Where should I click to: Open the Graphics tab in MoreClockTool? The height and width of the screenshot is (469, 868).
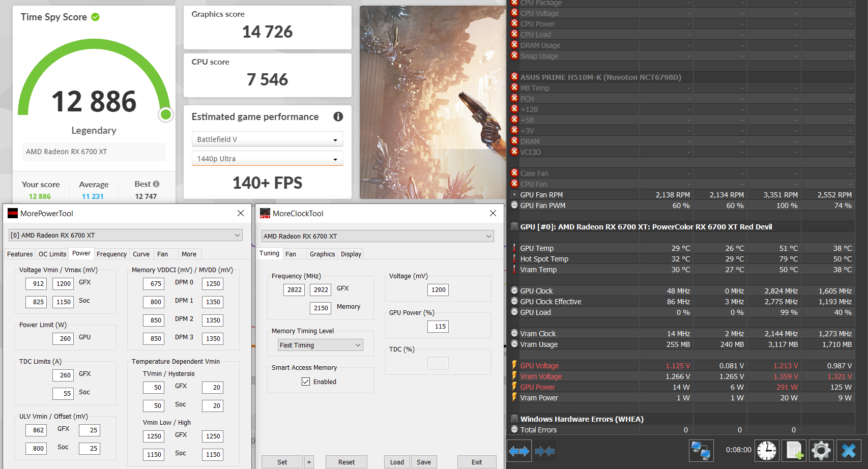coord(322,254)
